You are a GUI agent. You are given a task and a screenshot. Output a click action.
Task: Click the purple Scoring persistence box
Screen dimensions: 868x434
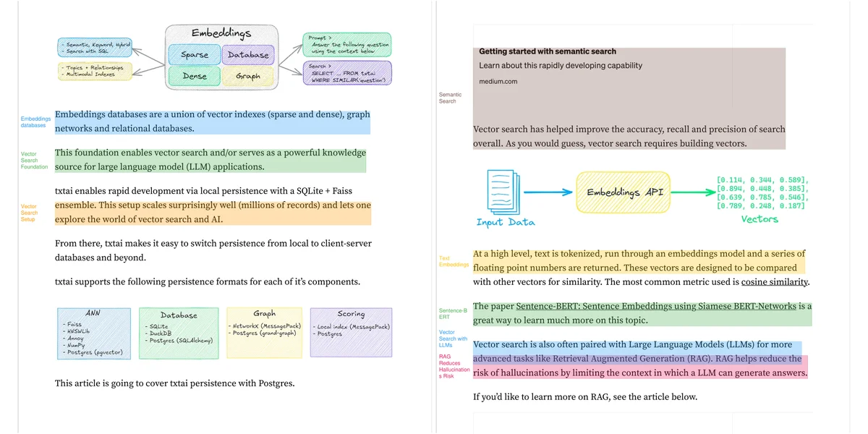click(351, 332)
